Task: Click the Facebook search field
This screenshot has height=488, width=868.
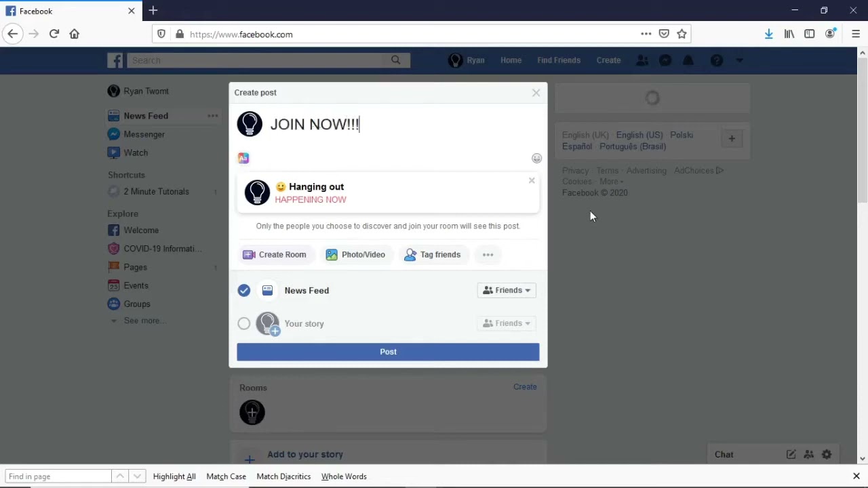Action: (256, 60)
